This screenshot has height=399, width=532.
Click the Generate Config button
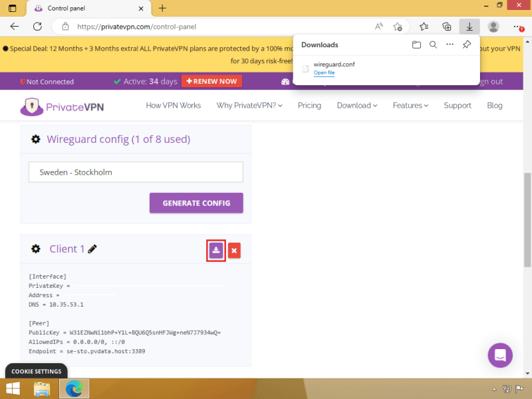click(196, 203)
